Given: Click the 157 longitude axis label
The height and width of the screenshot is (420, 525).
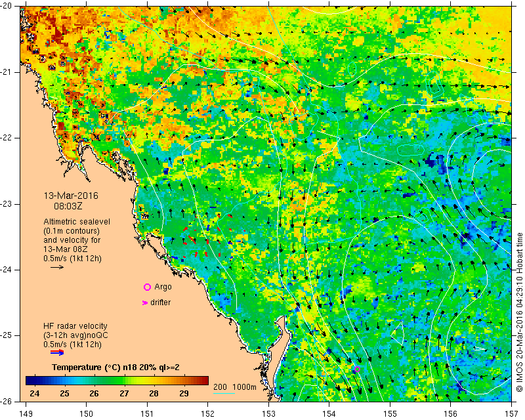Looking at the screenshot, I should 512,414.
